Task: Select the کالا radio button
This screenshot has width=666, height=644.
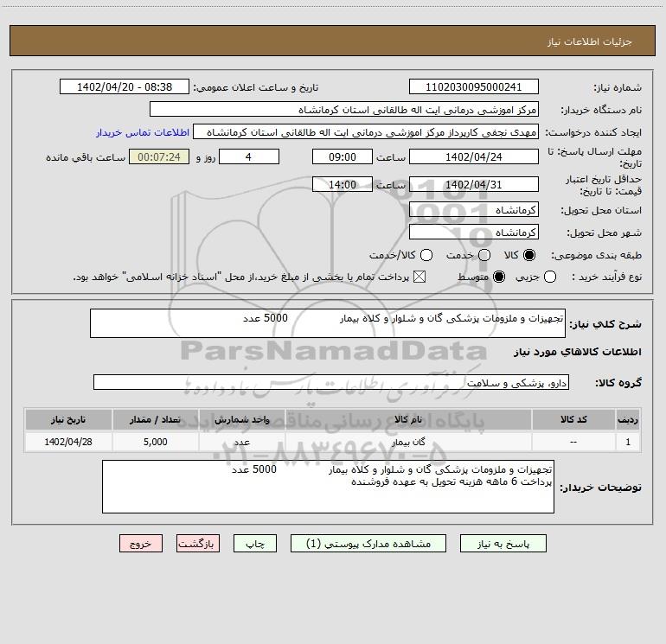Action: point(529,255)
